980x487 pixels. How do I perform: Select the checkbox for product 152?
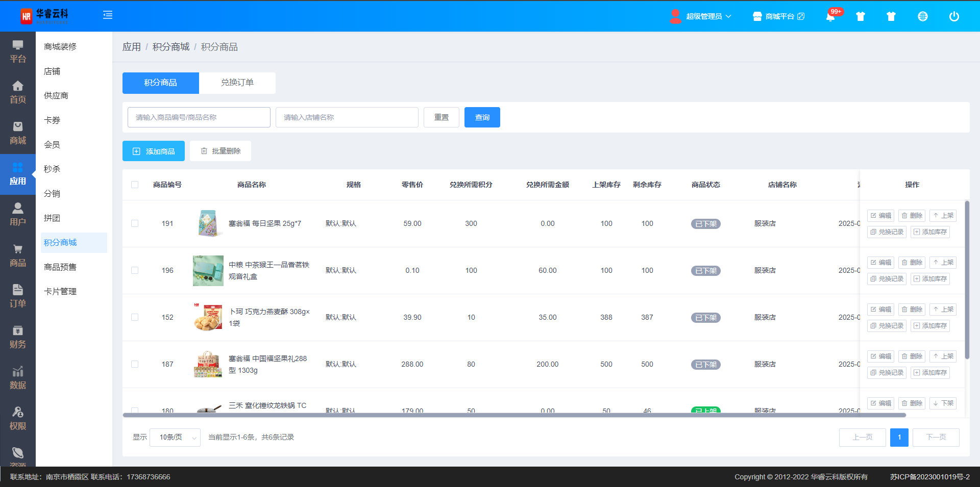point(135,317)
